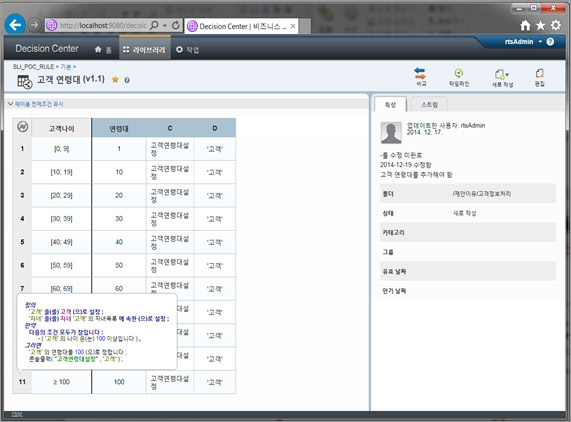The height and width of the screenshot is (422, 571).
Task: Click the browser forward arrow
Action: [x=35, y=25]
